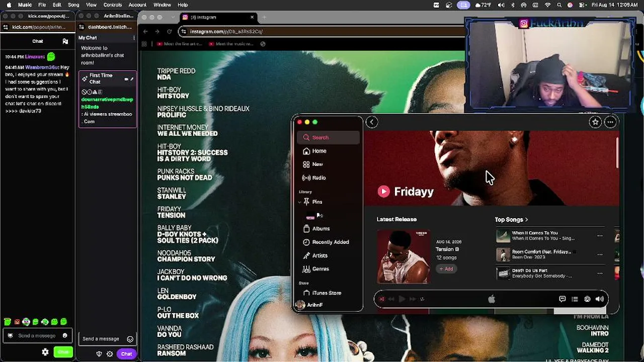Open the Window menu
Image resolution: width=644 pixels, height=362 pixels.
coord(162,5)
